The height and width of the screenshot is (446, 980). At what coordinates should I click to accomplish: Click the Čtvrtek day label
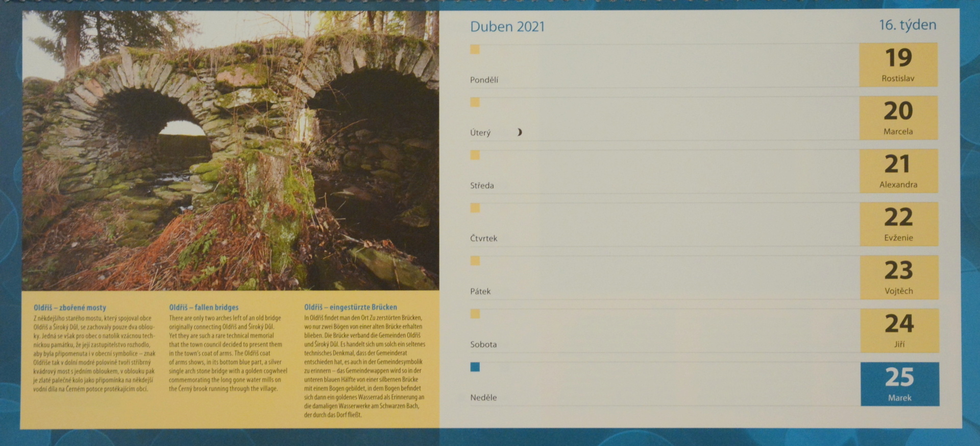point(483,238)
